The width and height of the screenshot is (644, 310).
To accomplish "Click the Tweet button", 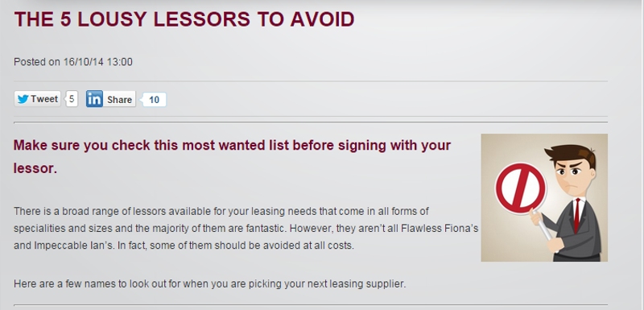I will [x=37, y=99].
